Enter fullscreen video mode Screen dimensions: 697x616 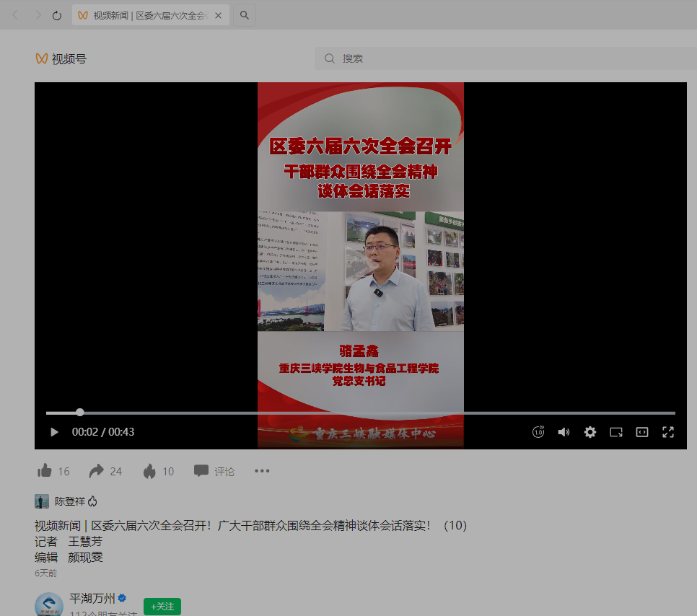(x=668, y=432)
